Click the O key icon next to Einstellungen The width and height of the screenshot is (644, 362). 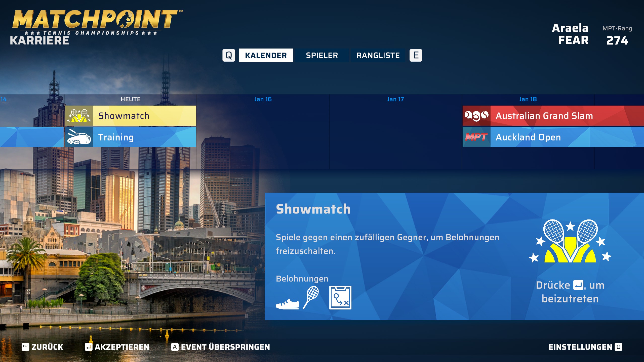point(619,347)
